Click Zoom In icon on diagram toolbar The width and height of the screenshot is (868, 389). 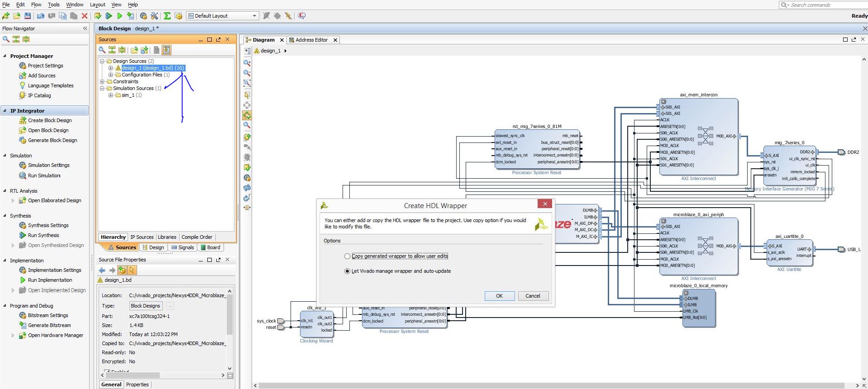coord(247,63)
